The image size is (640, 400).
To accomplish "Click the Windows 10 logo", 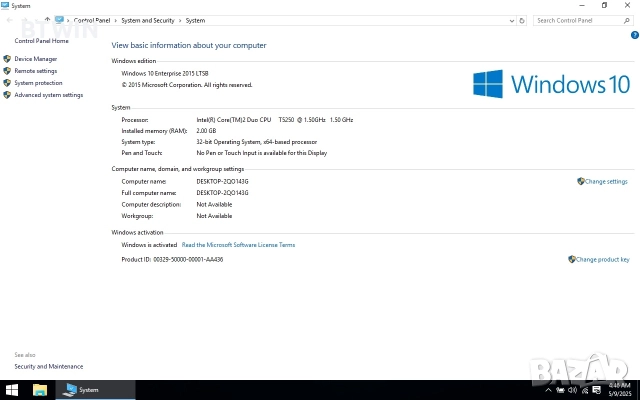I will 551,84.
